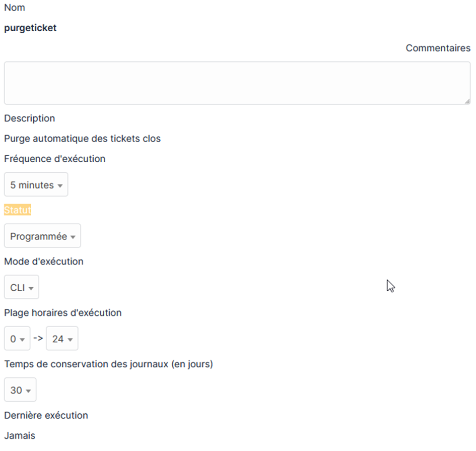This screenshot has height=451, width=476.
Task: Click the Mode d'exécution label
Action: [x=44, y=262]
